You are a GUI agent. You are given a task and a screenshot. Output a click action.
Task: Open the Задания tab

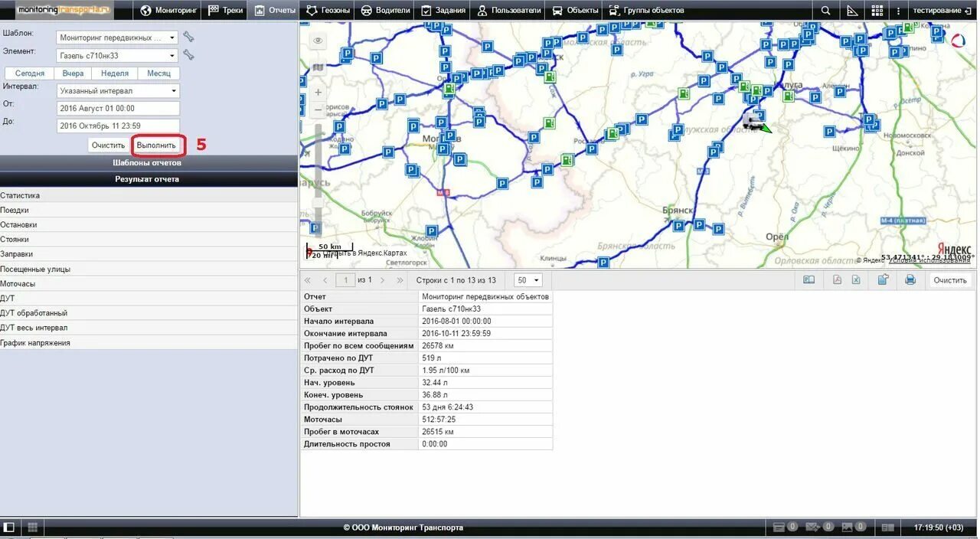tap(442, 11)
